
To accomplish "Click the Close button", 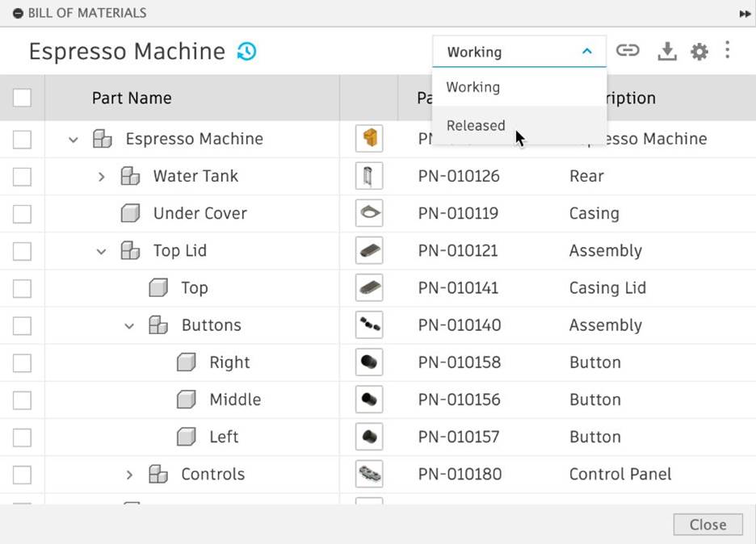I will 708,524.
